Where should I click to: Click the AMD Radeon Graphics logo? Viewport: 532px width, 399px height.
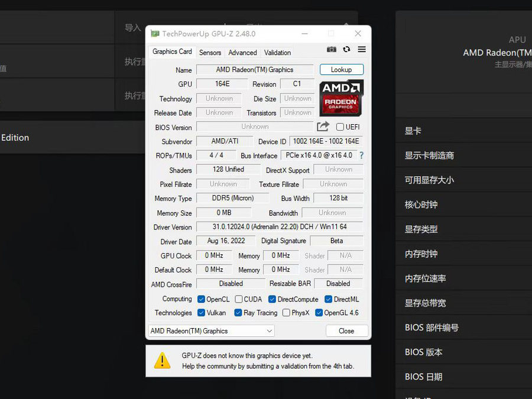coord(341,99)
